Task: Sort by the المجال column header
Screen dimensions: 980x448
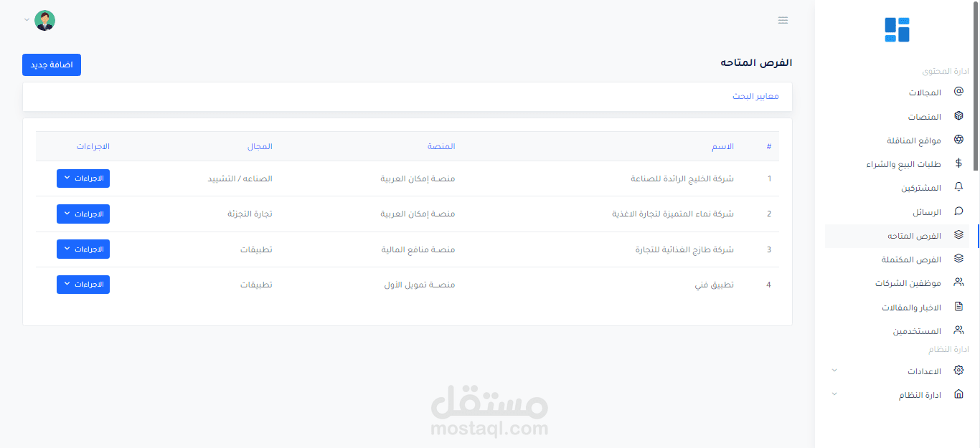Action: click(260, 146)
